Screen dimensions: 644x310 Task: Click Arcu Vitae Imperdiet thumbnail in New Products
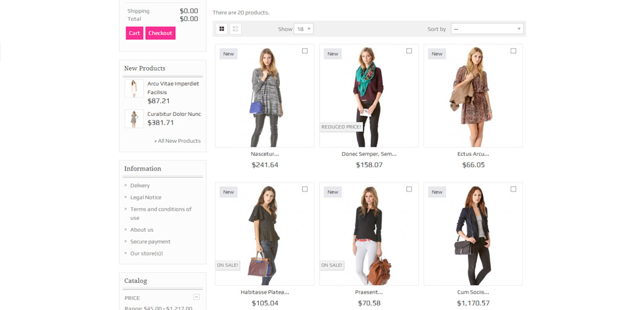point(134,88)
